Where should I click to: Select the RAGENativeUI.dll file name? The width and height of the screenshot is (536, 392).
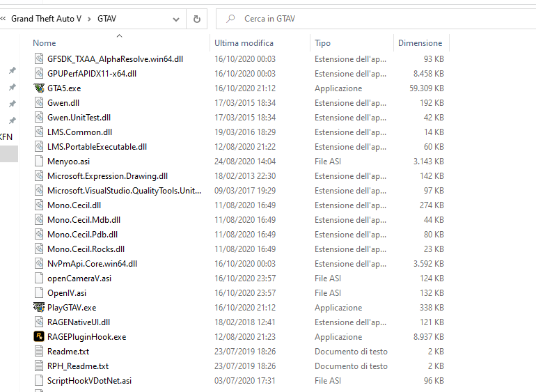tap(78, 322)
